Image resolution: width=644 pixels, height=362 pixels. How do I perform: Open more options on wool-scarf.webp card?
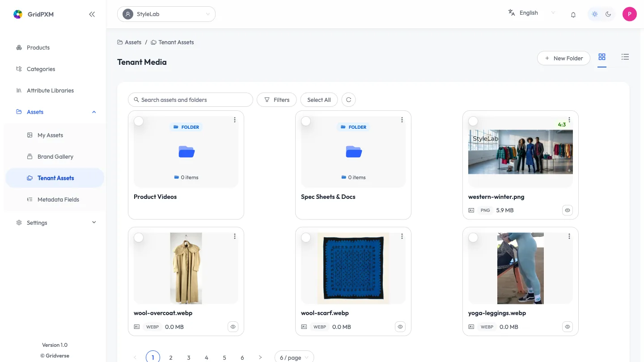coord(402,236)
